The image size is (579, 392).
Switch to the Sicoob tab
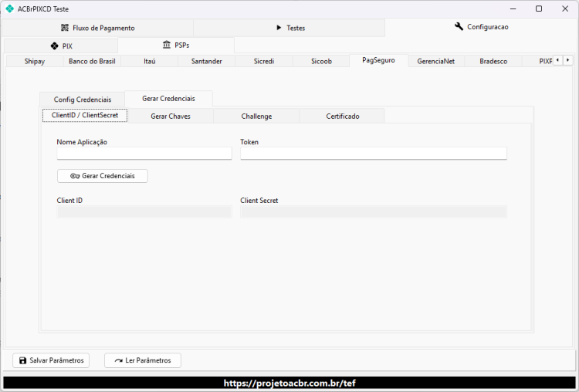[x=321, y=61]
